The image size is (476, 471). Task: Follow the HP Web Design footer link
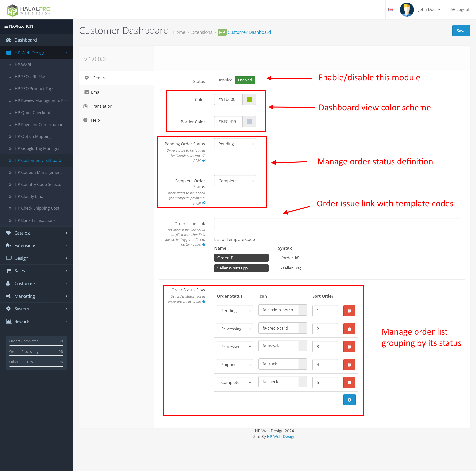(x=281, y=436)
